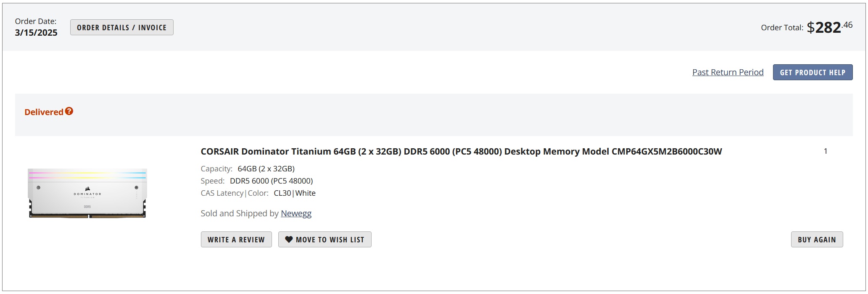Open the Order Details / Invoice page
Image resolution: width=868 pixels, height=294 pixels.
[121, 28]
